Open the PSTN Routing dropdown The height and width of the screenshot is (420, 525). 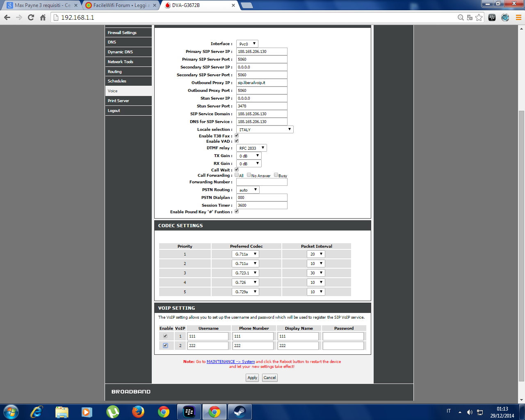coord(248,190)
